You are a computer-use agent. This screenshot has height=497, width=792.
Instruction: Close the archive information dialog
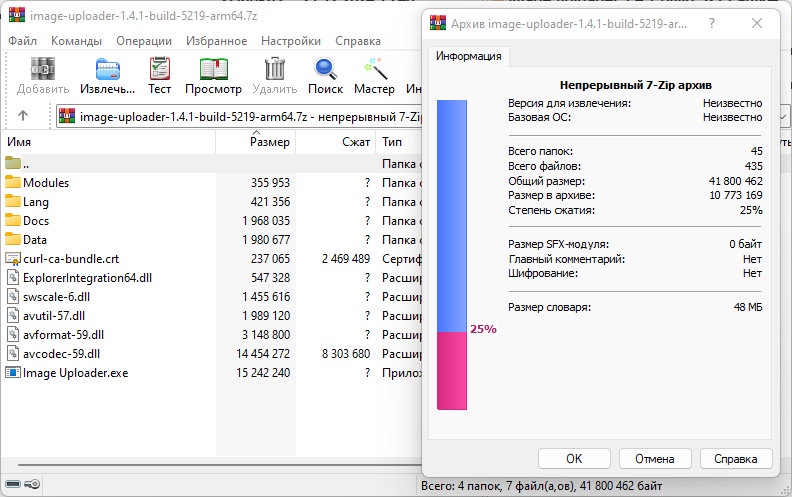click(757, 23)
